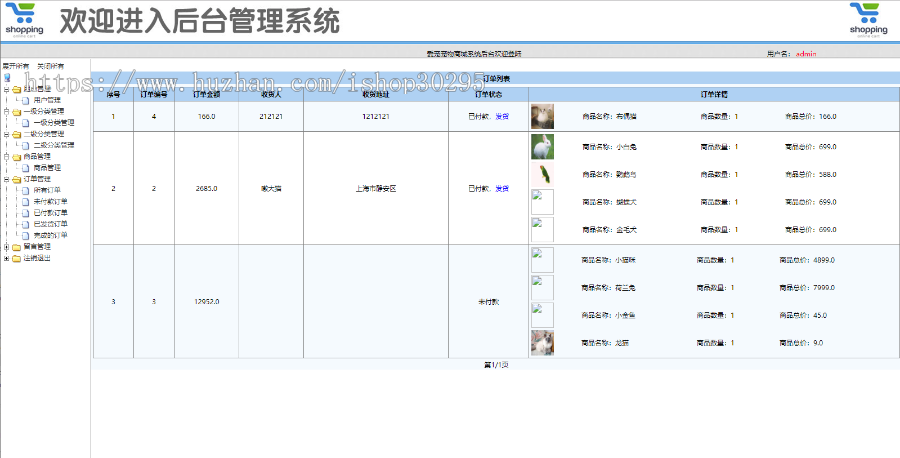Viewport: 900px width, 458px height.
Task: Click the broken image beside 蝴蝶犬
Action: tap(542, 202)
